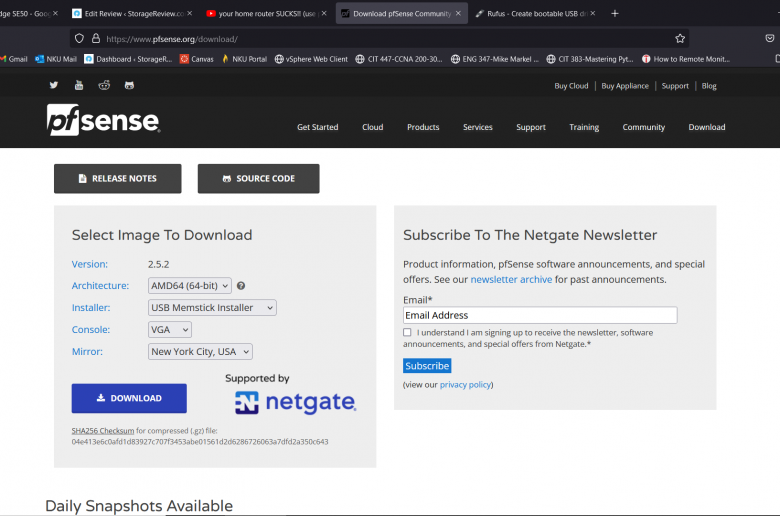Viewport: 780px width, 516px height.
Task: Open the privacy policy link
Action: point(466,385)
